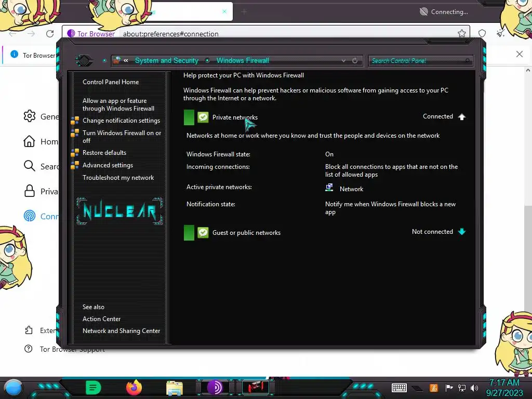Click shield icon beside Change notification settings
532x399 pixels.
75,121
